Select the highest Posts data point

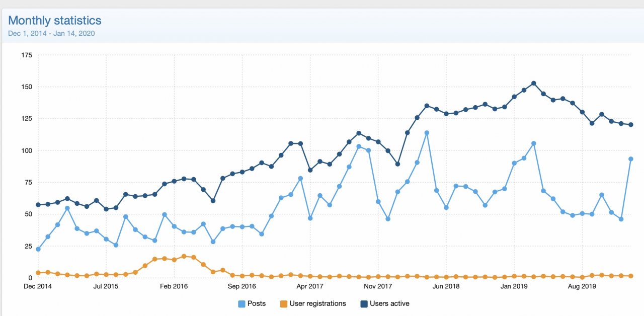pos(427,133)
